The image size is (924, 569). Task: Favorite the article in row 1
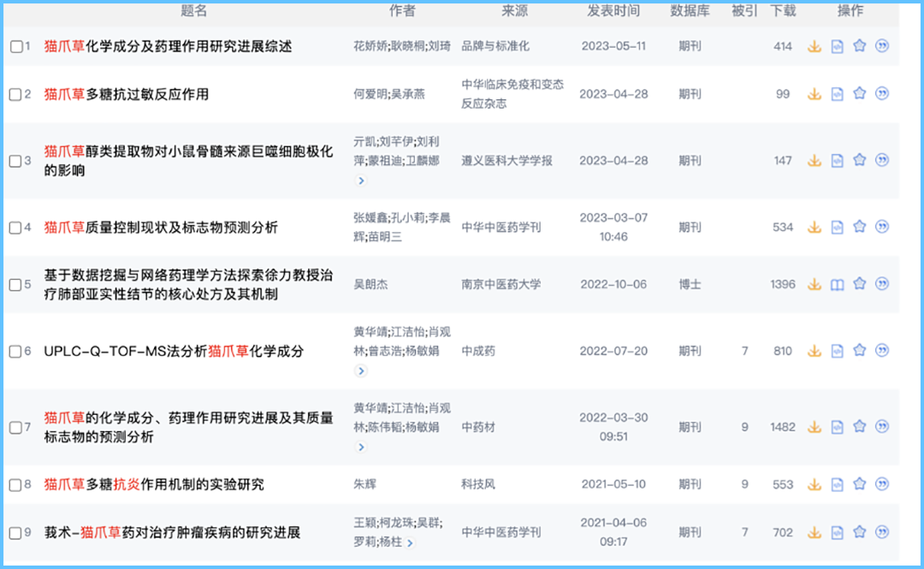point(859,46)
